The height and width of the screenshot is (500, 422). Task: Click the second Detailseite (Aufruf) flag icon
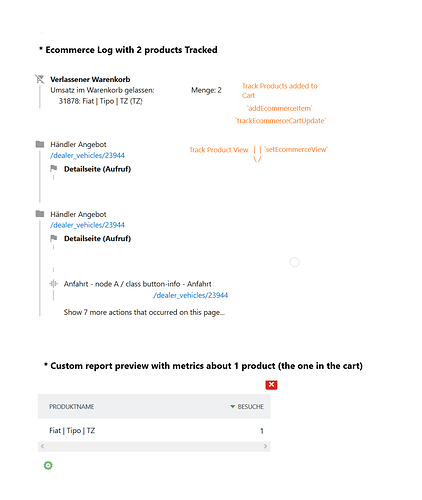pos(54,238)
